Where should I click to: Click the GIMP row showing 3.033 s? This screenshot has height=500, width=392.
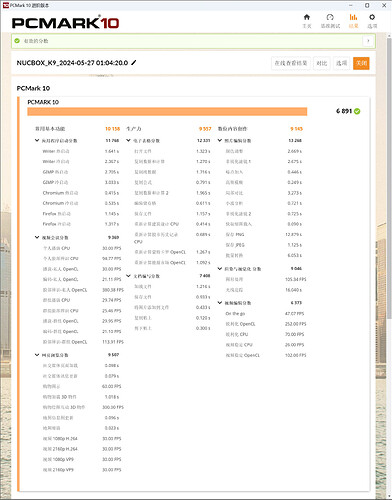81,182
